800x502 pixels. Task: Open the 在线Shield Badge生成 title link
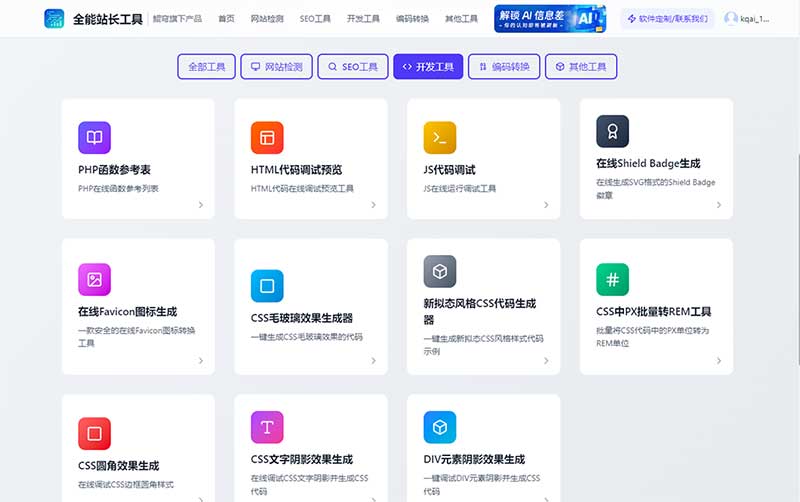[x=648, y=164]
